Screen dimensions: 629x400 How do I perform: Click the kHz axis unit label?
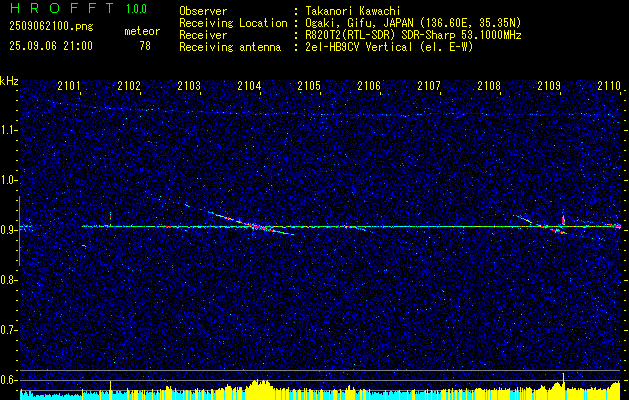[x=9, y=81]
